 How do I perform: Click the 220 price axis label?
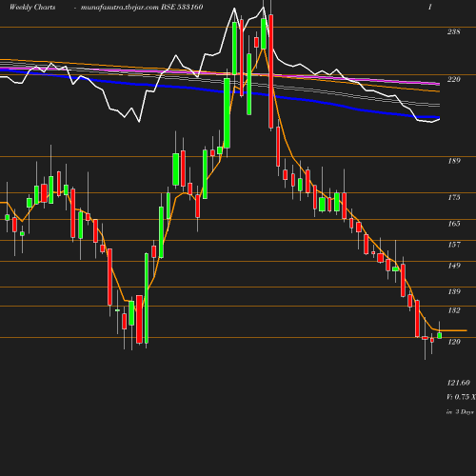[x=453, y=79]
